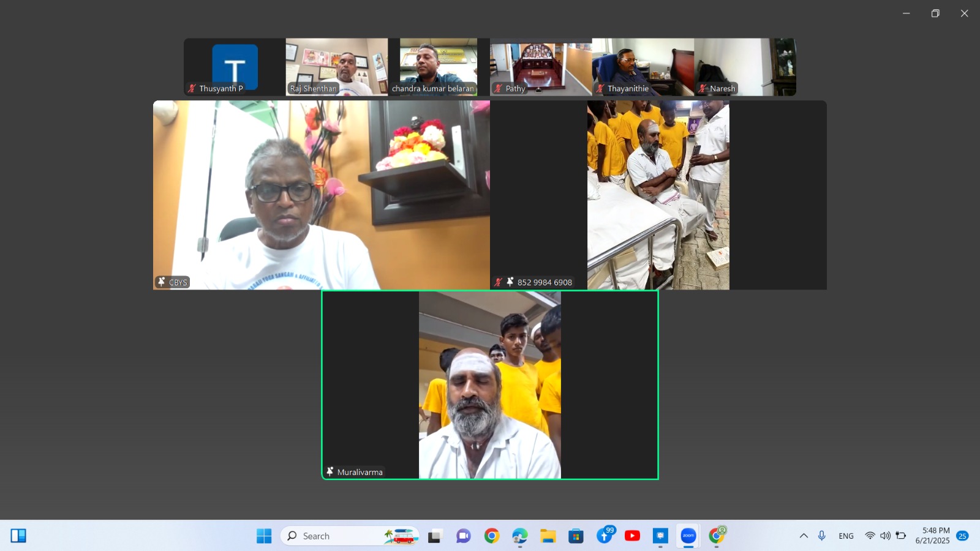Image resolution: width=980 pixels, height=551 pixels.
Task: Click the pinned CBYS video tile
Action: pyautogui.click(x=321, y=195)
